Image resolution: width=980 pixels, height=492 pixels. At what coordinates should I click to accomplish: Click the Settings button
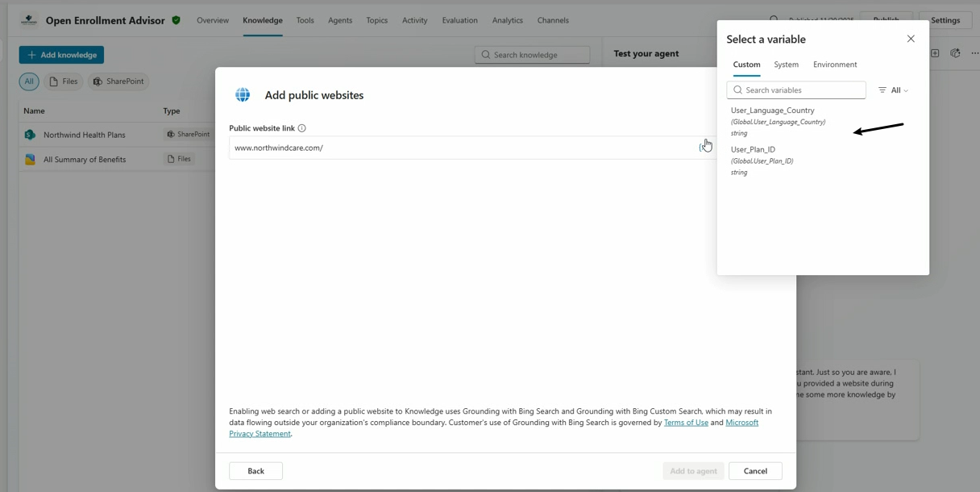click(945, 20)
